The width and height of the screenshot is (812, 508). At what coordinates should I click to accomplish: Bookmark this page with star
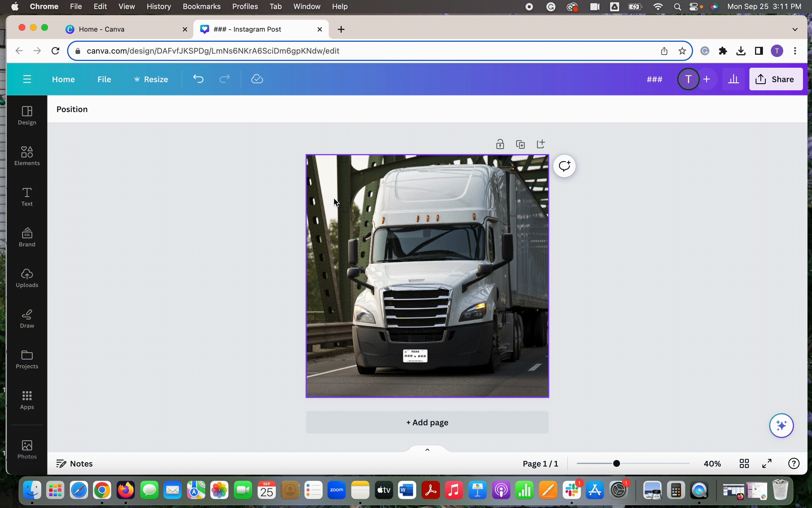(682, 51)
